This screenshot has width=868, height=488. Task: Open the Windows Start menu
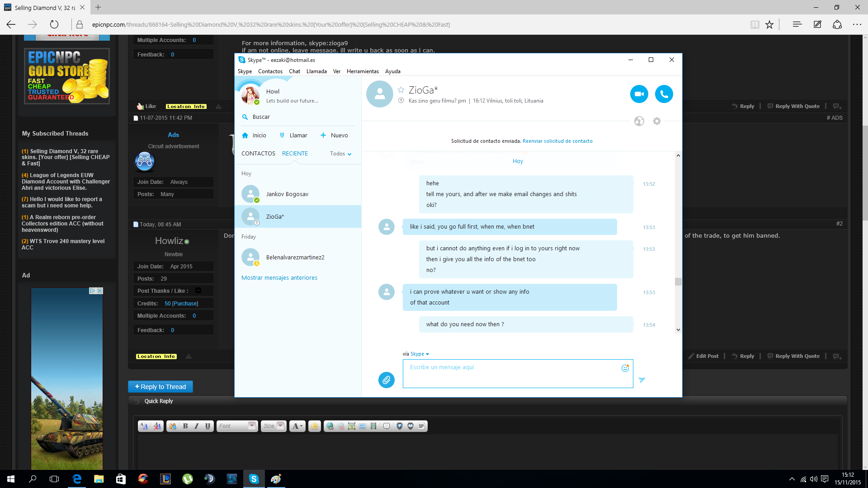(x=11, y=479)
